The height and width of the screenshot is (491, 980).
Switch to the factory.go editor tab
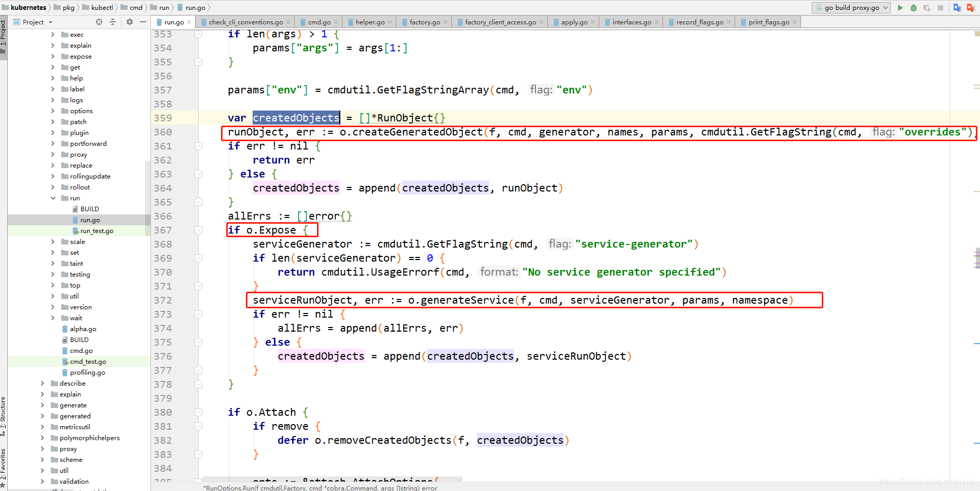424,22
